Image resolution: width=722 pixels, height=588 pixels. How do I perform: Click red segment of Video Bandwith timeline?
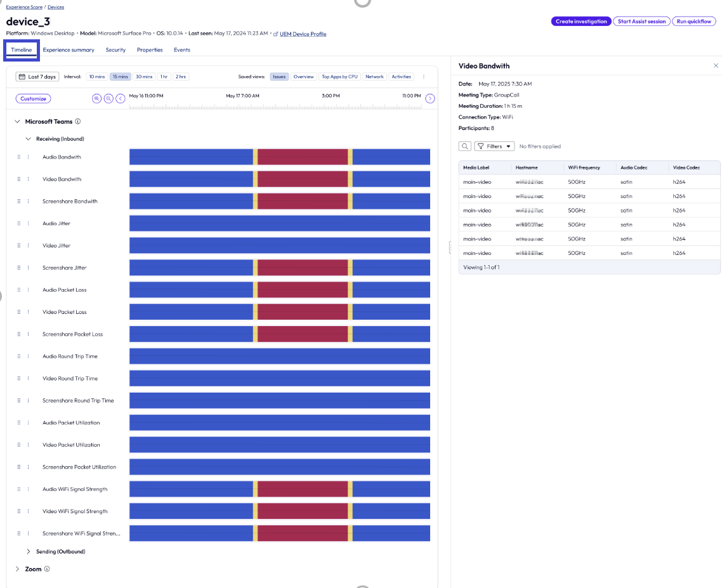(x=303, y=179)
